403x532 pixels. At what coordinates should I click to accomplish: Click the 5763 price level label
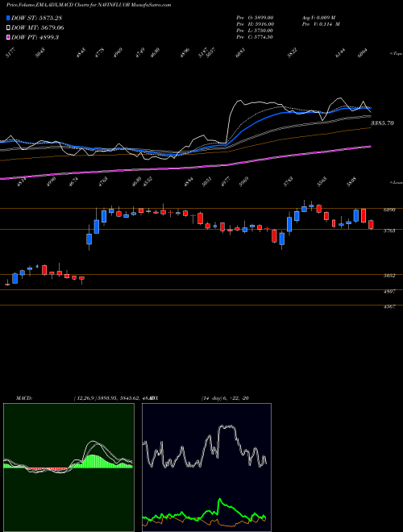[x=389, y=231]
